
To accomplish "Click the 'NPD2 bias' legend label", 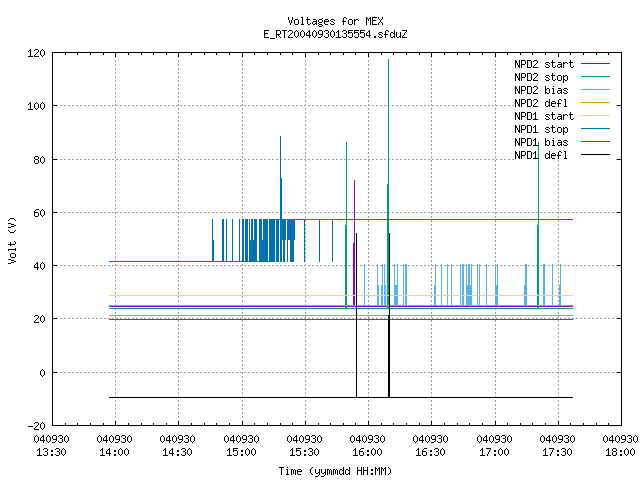I will point(541,90).
